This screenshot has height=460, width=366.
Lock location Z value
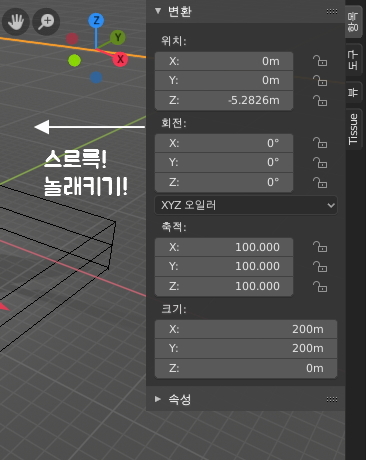coord(320,100)
